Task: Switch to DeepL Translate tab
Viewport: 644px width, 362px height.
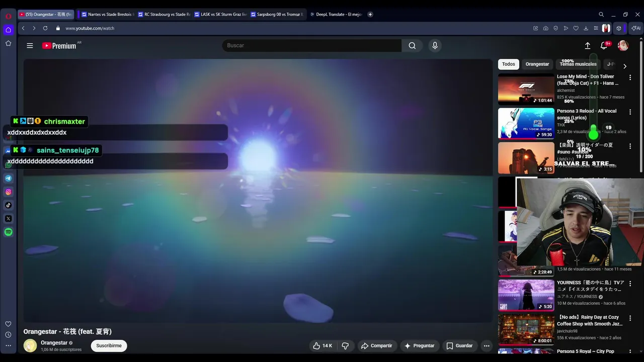Action: [336, 14]
